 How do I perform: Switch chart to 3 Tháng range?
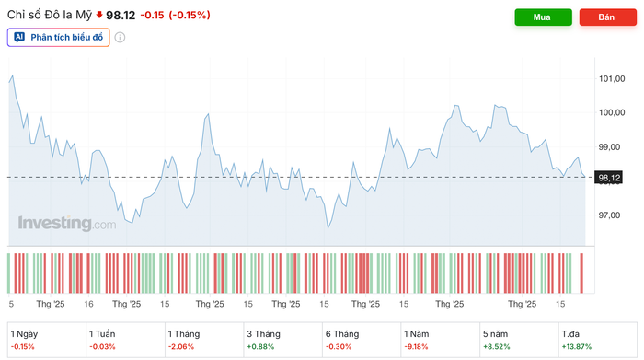(x=282, y=340)
